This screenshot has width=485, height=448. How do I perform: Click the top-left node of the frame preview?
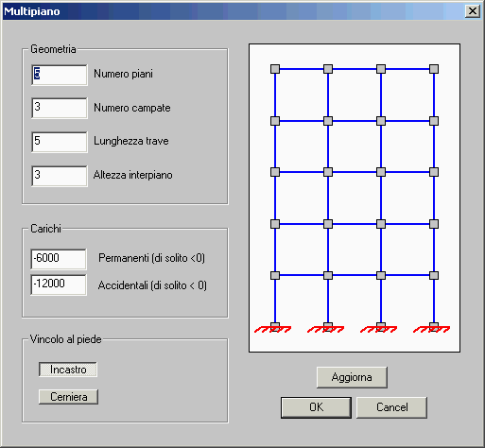275,69
